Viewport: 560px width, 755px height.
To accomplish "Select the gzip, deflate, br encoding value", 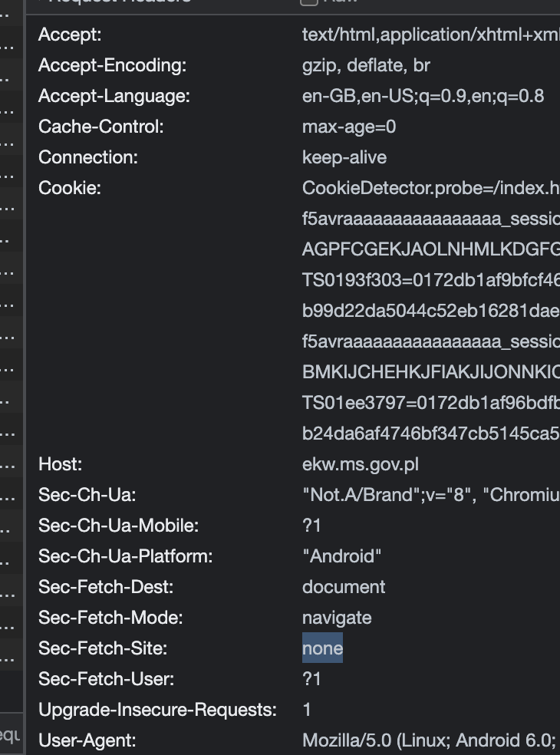I will click(x=366, y=65).
